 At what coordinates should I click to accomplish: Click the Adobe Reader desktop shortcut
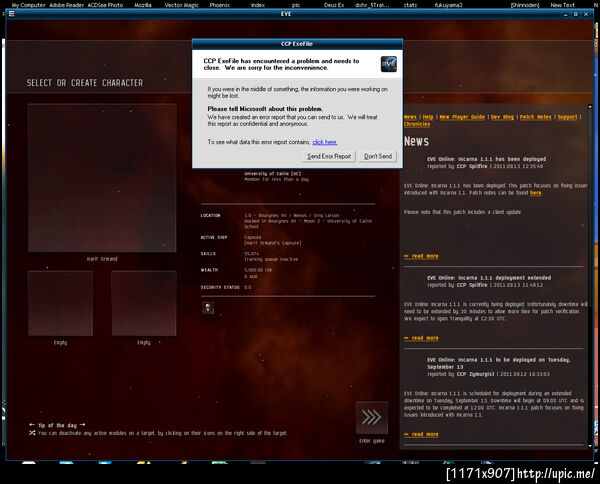tap(67, 5)
